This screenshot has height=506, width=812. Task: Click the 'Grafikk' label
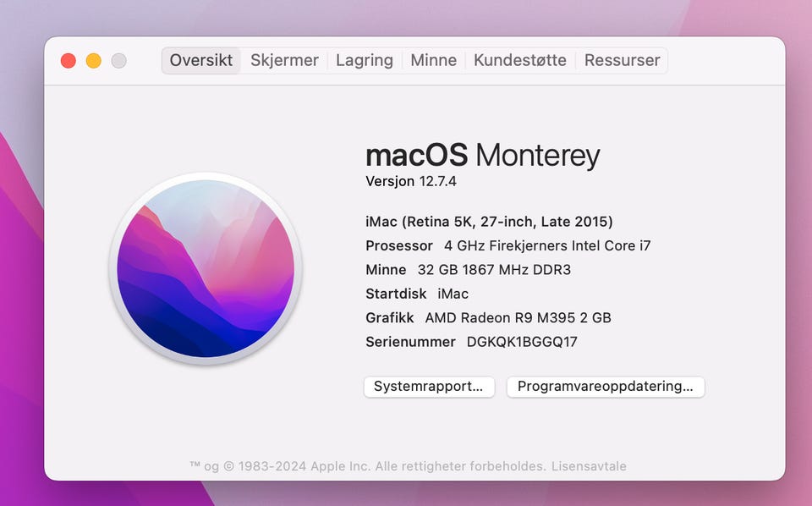tap(389, 317)
